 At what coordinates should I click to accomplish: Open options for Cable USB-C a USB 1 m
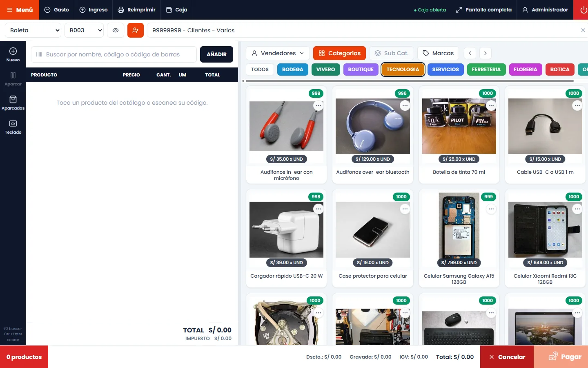(577, 105)
